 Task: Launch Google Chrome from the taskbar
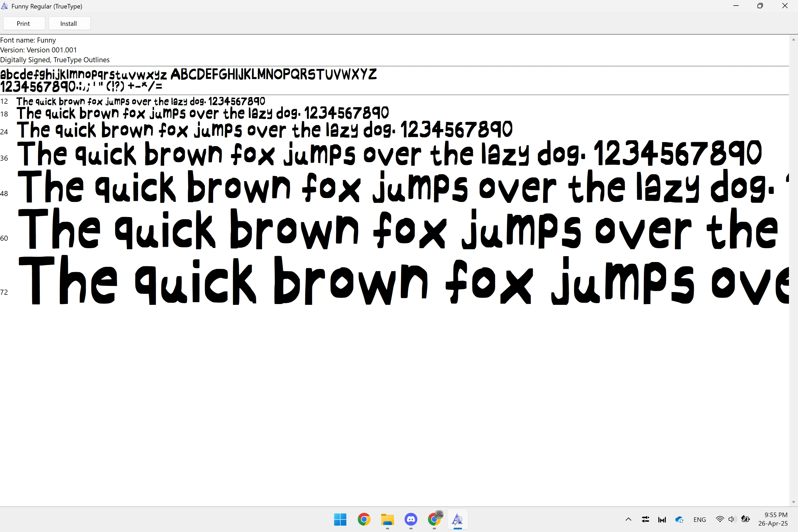click(x=364, y=519)
